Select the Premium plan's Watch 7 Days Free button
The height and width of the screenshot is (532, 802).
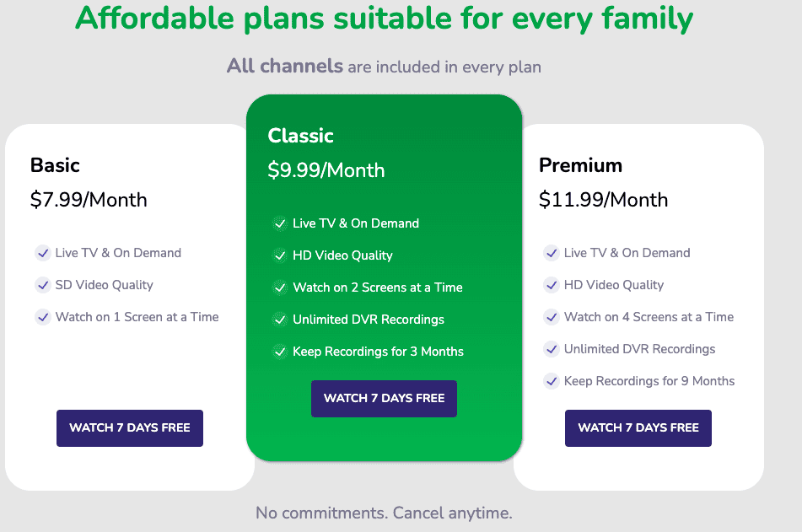click(638, 428)
